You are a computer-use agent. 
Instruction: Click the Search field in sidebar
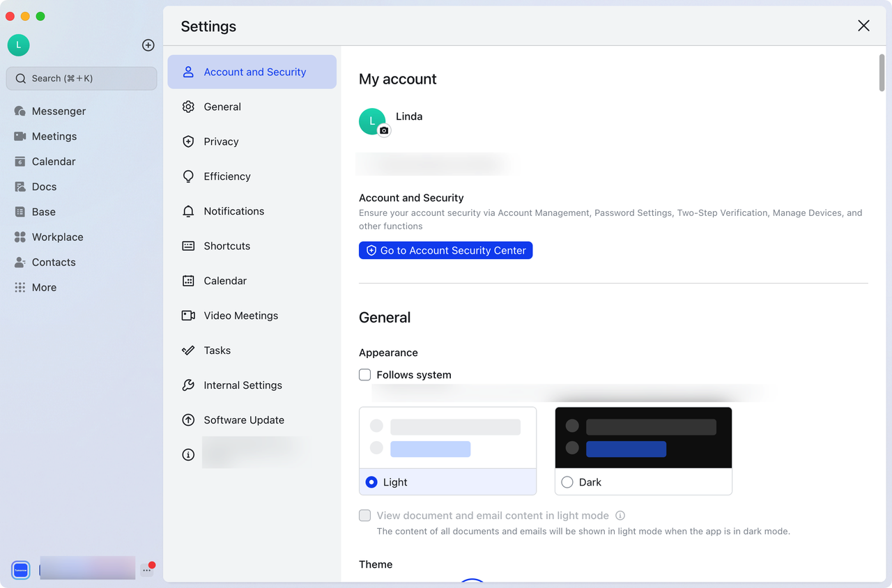[x=82, y=79]
